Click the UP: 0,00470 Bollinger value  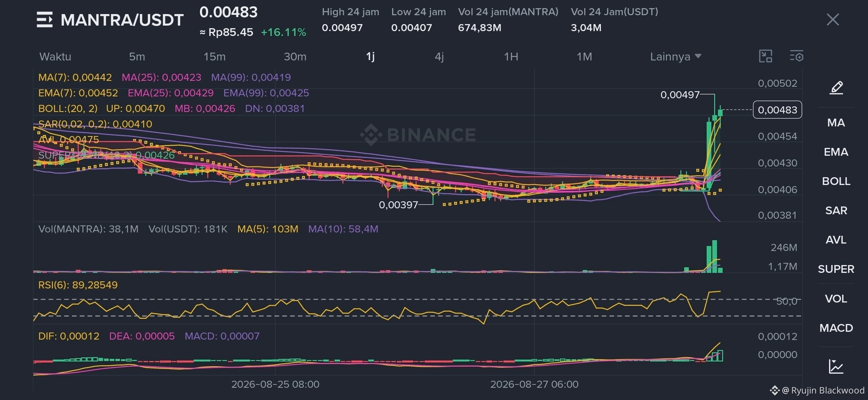point(135,109)
